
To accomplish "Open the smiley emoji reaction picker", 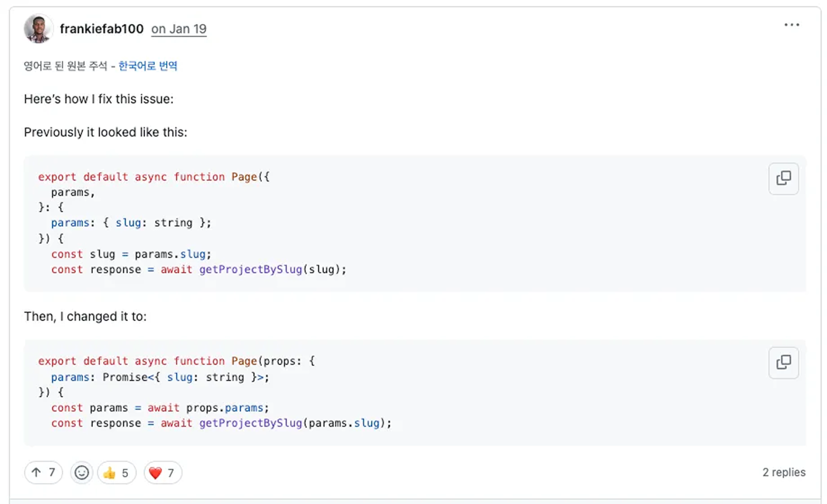I will tap(82, 472).
